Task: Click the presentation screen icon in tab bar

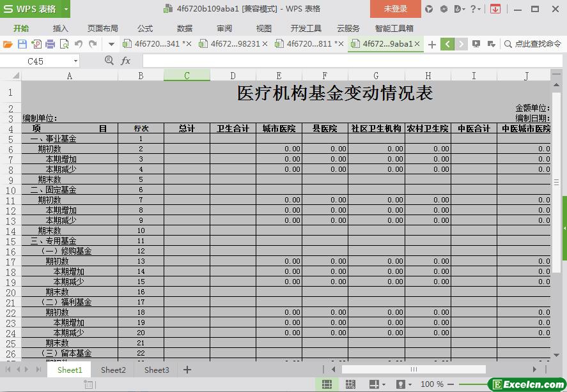Action: point(476,44)
